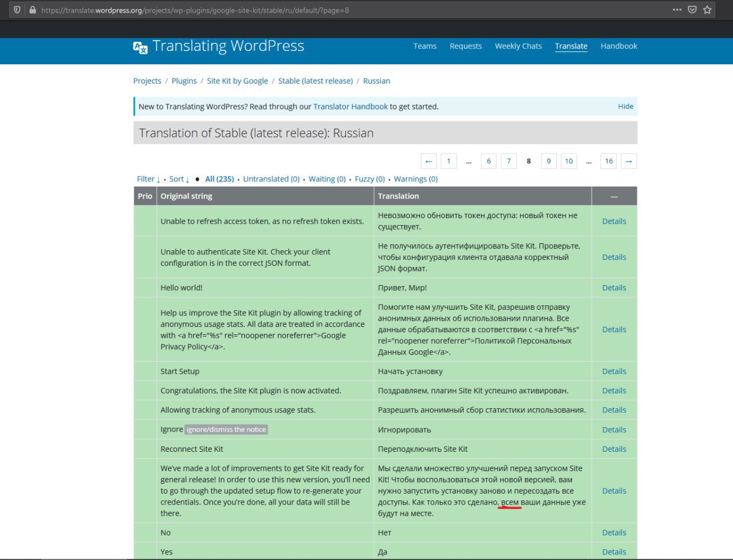The image size is (733, 560).
Task: Go to Projects breadcrumb
Action: [147, 81]
